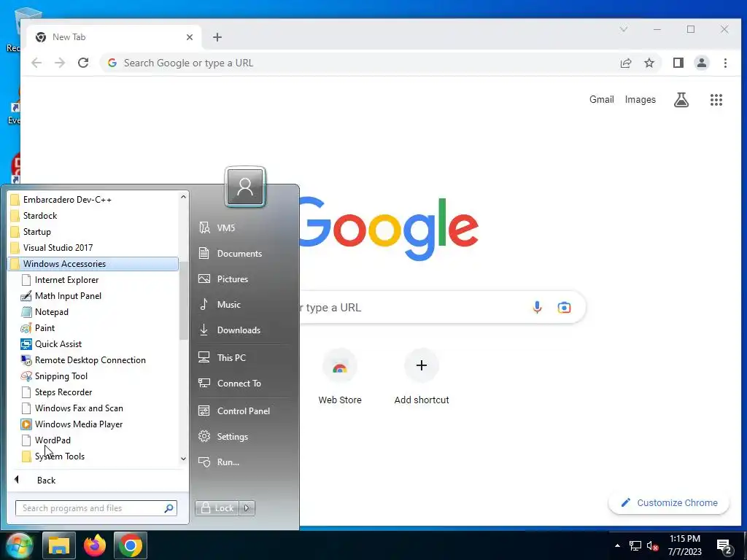Open File Explorer from the taskbar
The height and width of the screenshot is (560, 747).
click(x=59, y=545)
